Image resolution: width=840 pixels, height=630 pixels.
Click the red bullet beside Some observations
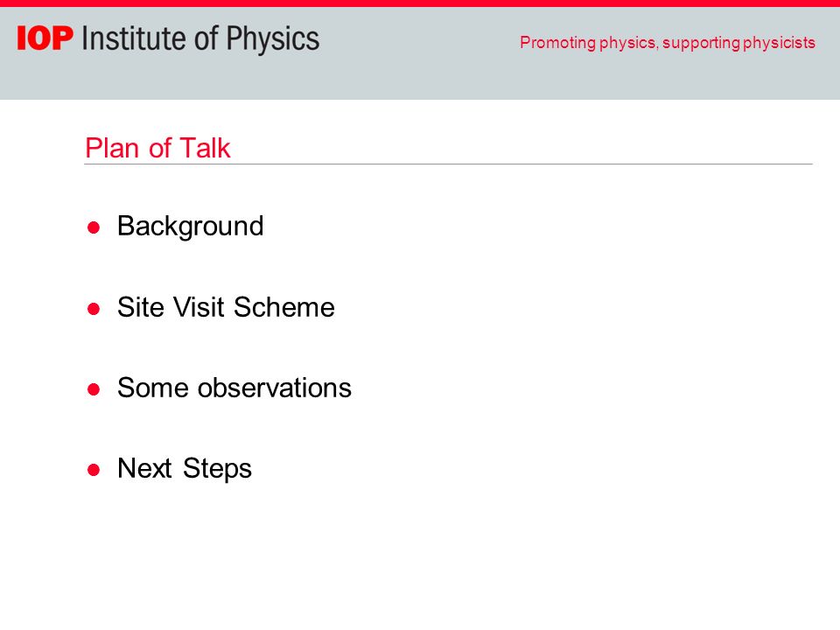pos(94,389)
